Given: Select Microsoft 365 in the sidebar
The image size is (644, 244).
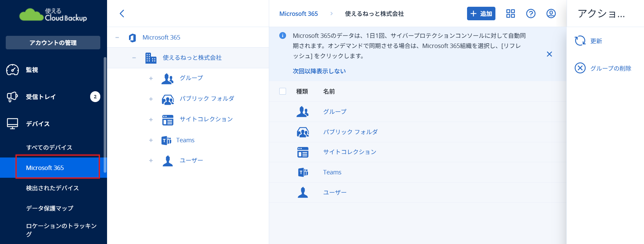Looking at the screenshot, I should pyautogui.click(x=53, y=168).
